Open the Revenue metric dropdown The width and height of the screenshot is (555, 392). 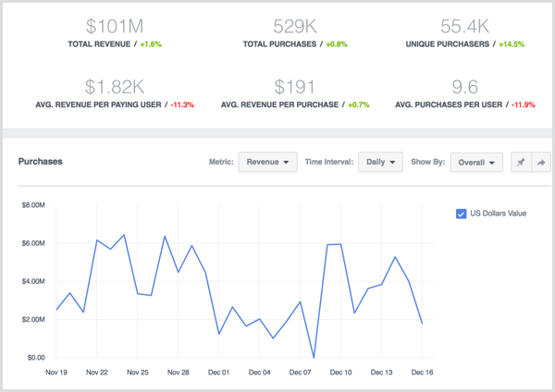pyautogui.click(x=267, y=162)
